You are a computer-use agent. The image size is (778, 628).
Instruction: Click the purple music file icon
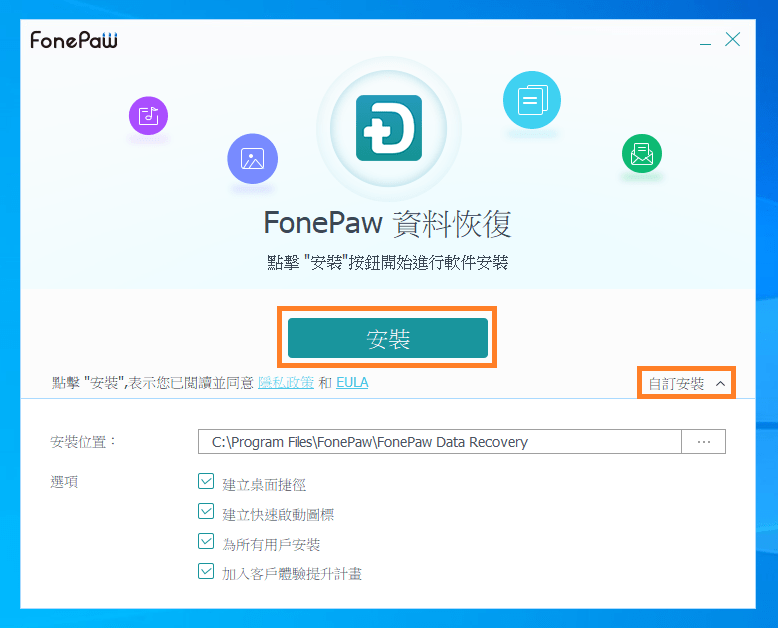pos(148,116)
